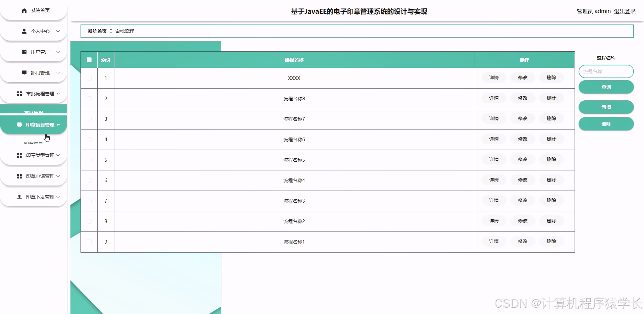The height and width of the screenshot is (314, 644).
Task: Click 系统首页 in the breadcrumb
Action: 97,31
